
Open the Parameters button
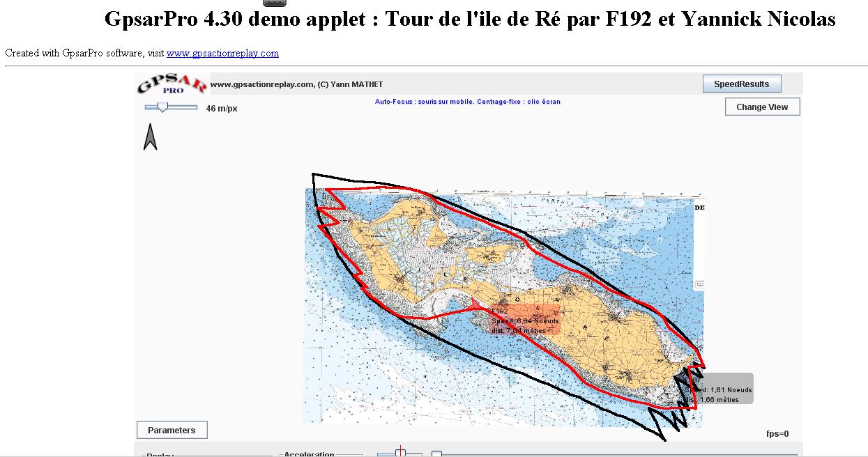pos(172,430)
